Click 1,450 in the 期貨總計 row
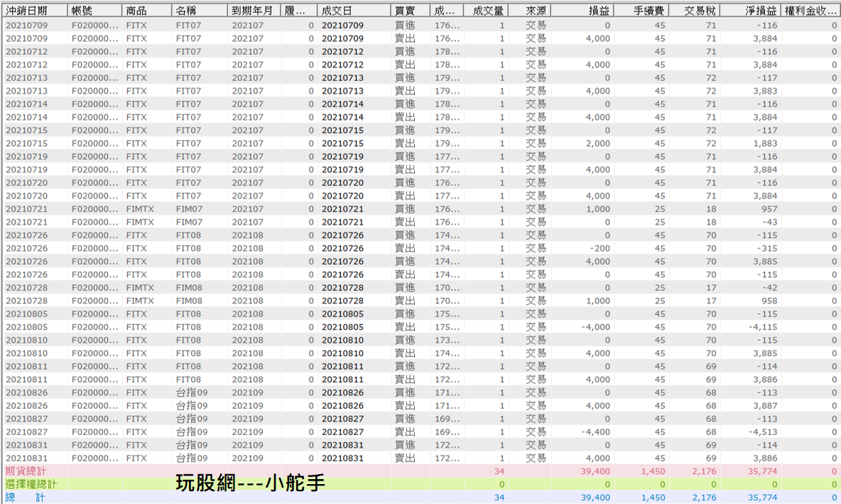The image size is (841, 504). point(653,471)
